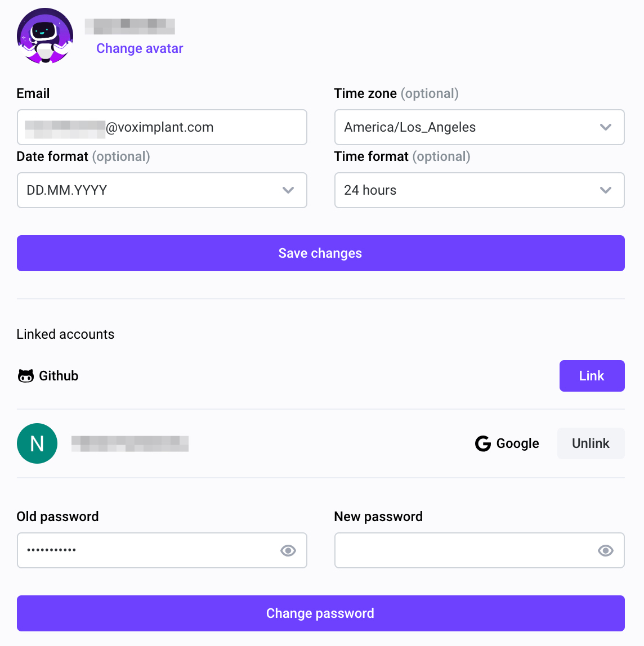Screen dimensions: 644x646
Task: Link the Github account
Action: (592, 376)
